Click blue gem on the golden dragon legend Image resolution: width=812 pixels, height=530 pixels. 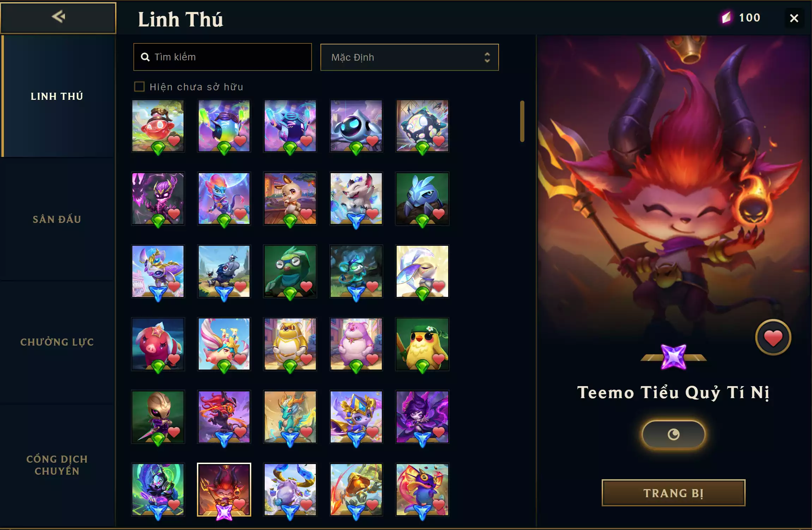pos(290,439)
